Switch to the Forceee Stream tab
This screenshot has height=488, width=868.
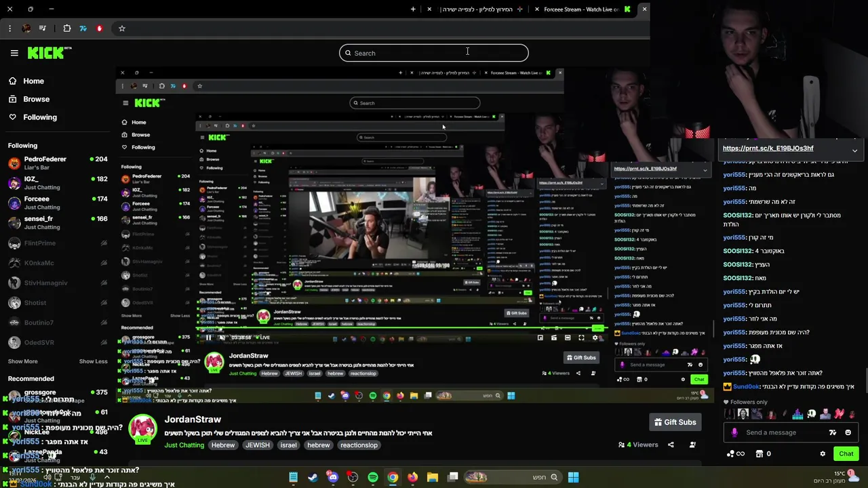[x=581, y=9]
